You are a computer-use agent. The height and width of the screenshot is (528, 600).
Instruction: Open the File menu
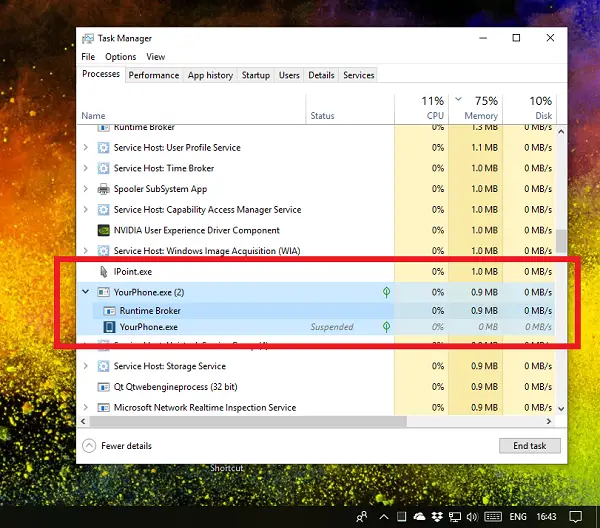[88, 57]
